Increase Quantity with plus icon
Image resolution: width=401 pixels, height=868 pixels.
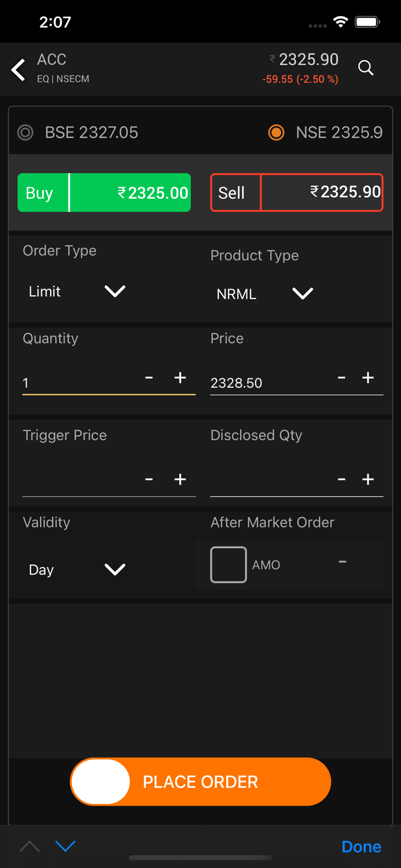click(x=180, y=378)
